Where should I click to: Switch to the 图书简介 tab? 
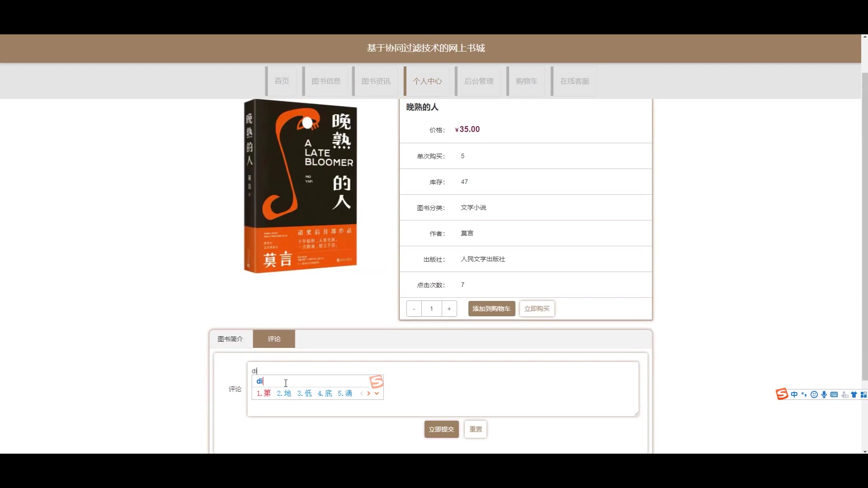point(230,339)
